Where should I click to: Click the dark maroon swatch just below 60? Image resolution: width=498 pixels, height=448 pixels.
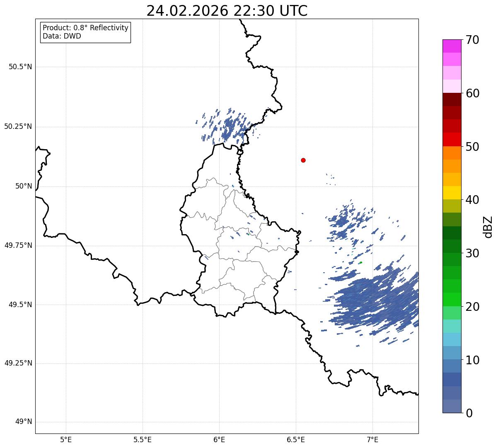(x=452, y=99)
